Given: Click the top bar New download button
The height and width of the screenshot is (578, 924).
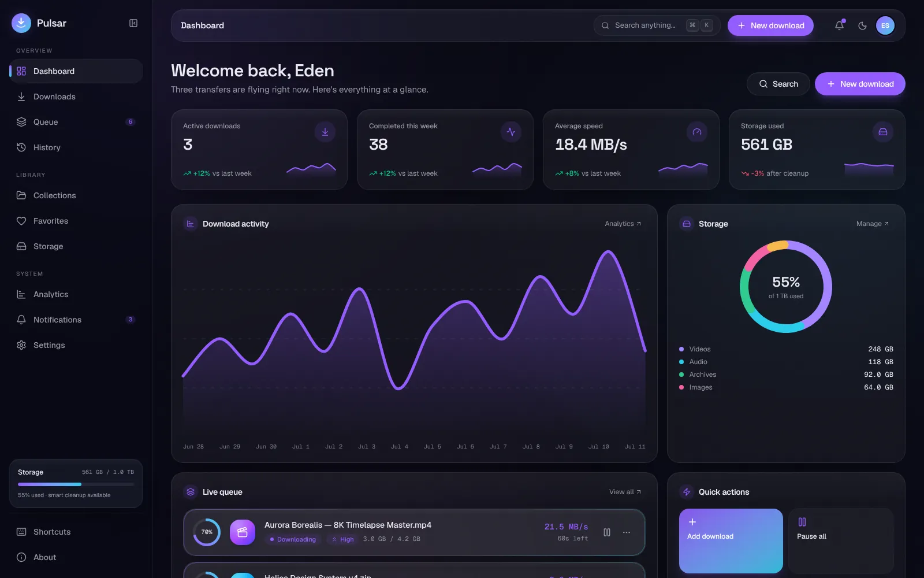Looking at the screenshot, I should [770, 25].
